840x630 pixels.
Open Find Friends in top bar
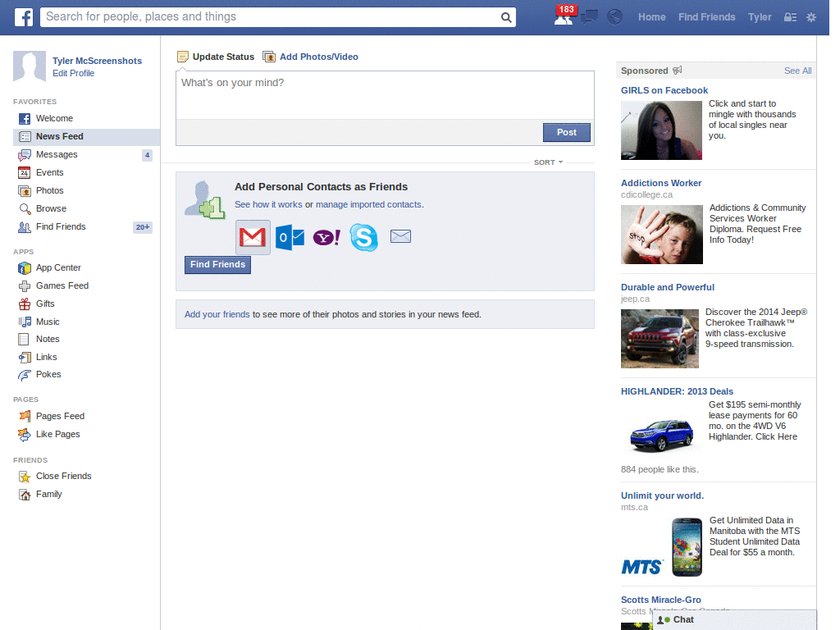tap(706, 17)
